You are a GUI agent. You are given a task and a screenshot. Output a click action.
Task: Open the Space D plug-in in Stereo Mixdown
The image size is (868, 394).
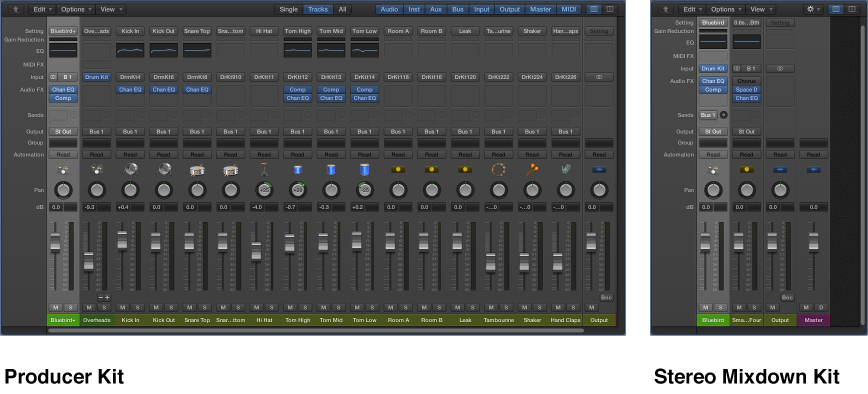[x=746, y=90]
